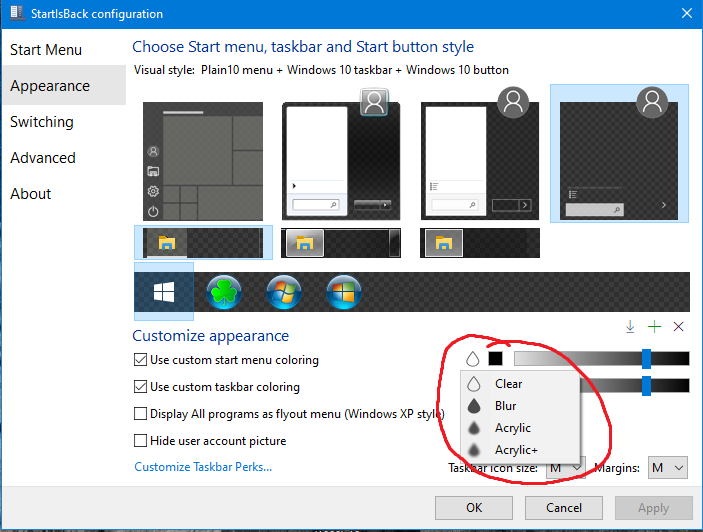Screen dimensions: 703x532
Task: Click the OK button
Action: [474, 508]
